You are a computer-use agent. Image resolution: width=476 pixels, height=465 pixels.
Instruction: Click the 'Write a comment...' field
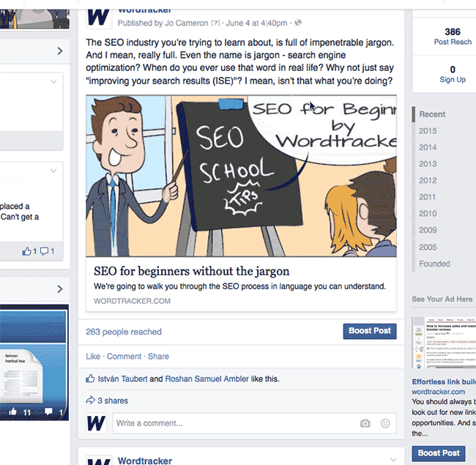point(254,423)
